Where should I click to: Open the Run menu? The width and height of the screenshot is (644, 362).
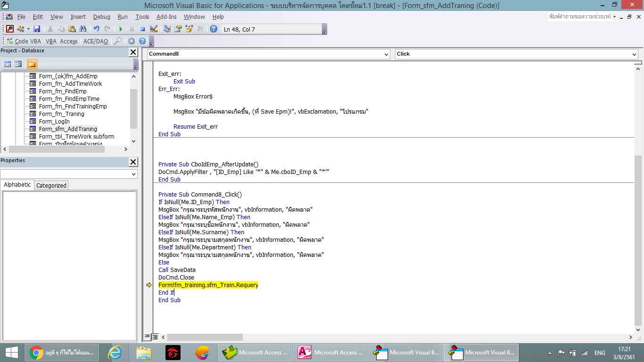[x=123, y=17]
